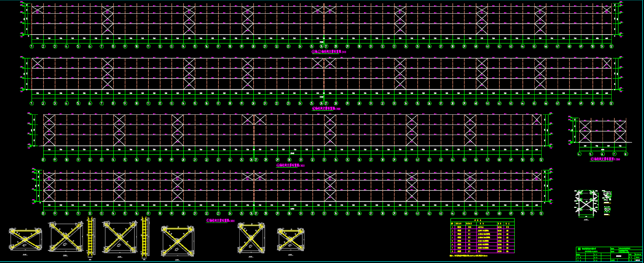Image resolution: width=644 pixels, height=263 pixels.
Task: Pick the last small cross-brace detail drawing
Action: [291, 239]
